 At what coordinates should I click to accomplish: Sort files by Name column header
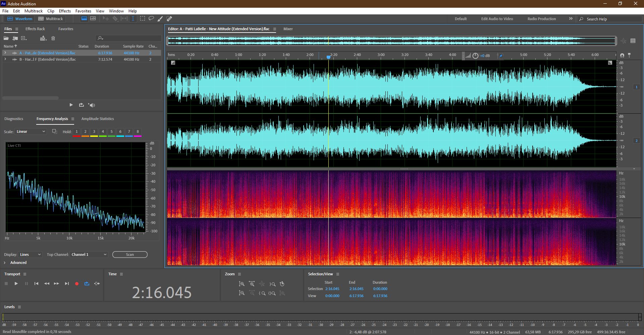point(10,46)
